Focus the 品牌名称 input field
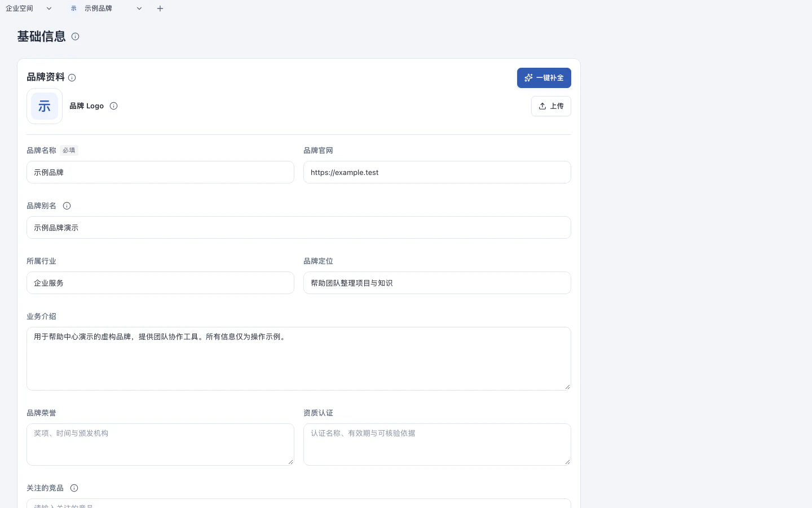Screen dimensions: 812x508 click(x=160, y=172)
